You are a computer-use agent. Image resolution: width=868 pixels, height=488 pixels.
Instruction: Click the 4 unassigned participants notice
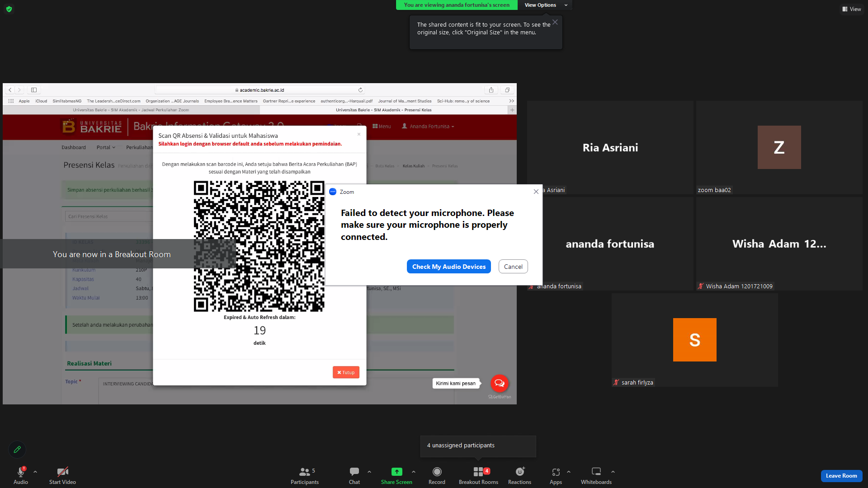pos(478,446)
